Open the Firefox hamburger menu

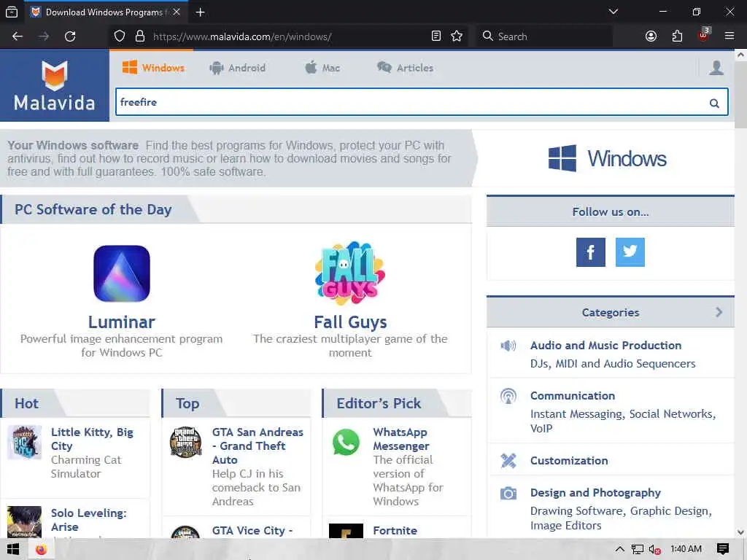[x=729, y=36]
